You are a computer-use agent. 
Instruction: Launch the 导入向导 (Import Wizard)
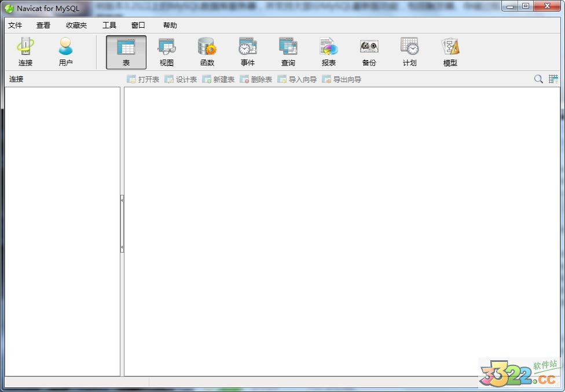point(296,79)
